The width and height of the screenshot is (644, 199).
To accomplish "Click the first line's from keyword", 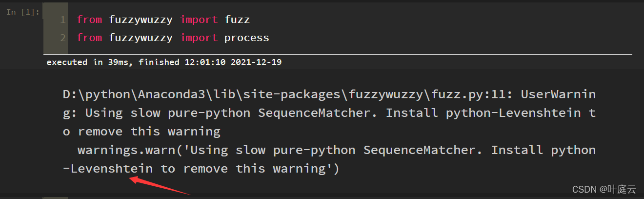I will (x=89, y=20).
